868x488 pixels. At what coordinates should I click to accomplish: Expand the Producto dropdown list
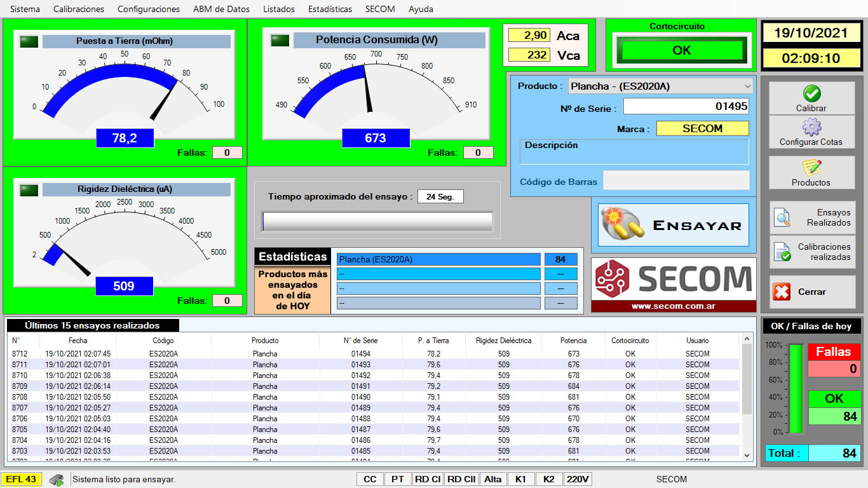(x=747, y=86)
